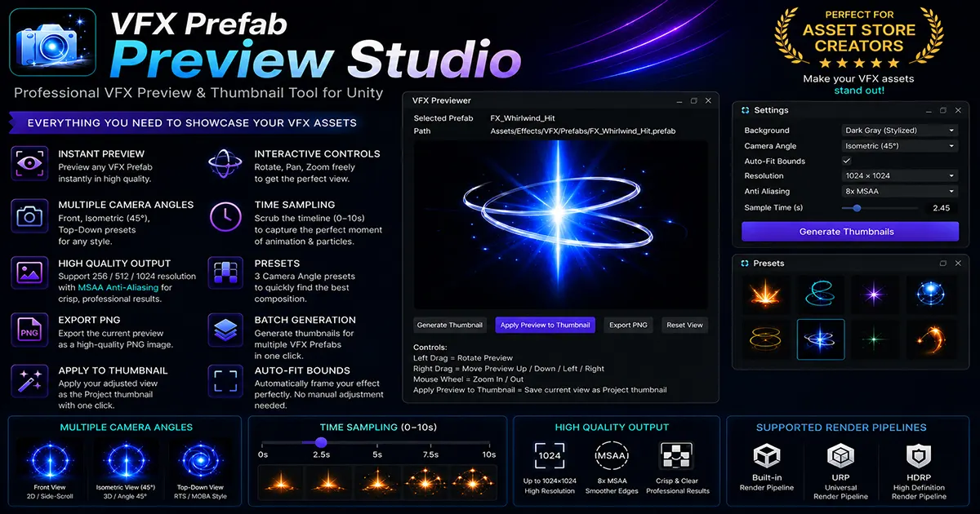Click the Time Sampling timeline handle
Image resolution: width=980 pixels, height=514 pixels.
321,442
